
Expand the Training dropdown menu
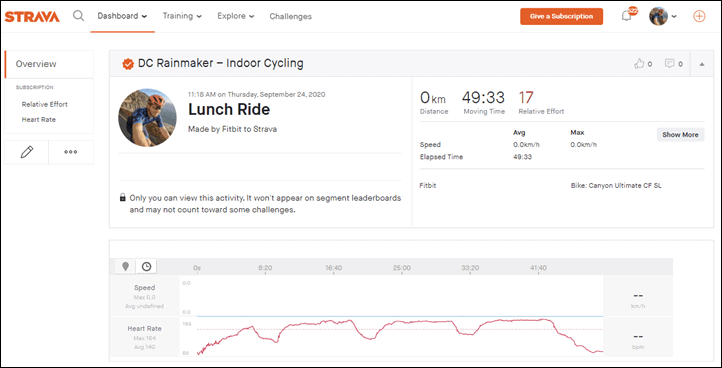[x=182, y=16]
